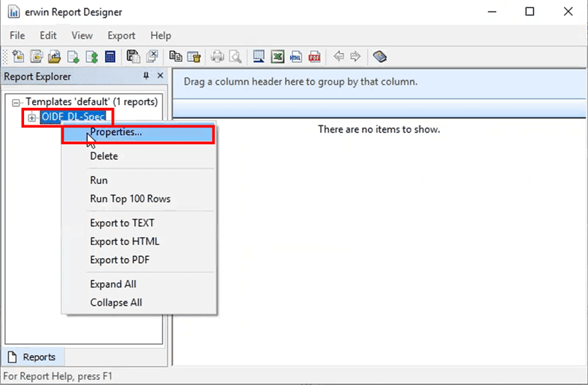588x385 pixels.
Task: Click the export to PDF icon
Action: pos(314,57)
